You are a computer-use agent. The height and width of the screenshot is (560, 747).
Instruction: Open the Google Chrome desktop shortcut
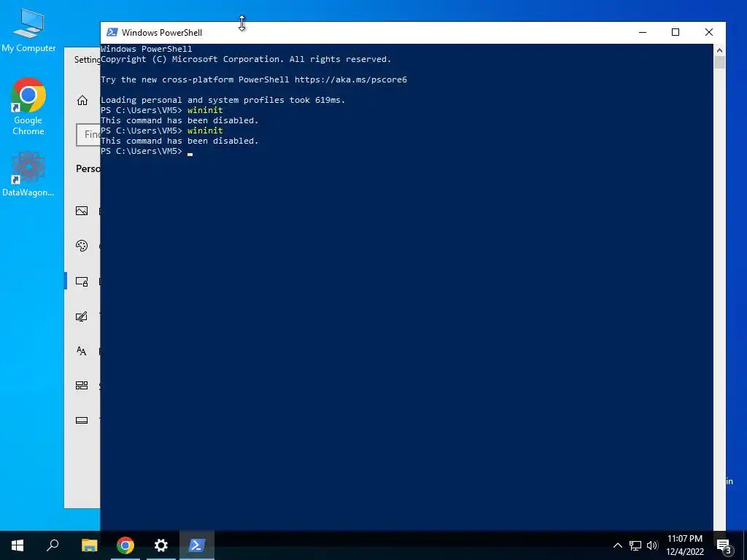[x=28, y=106]
